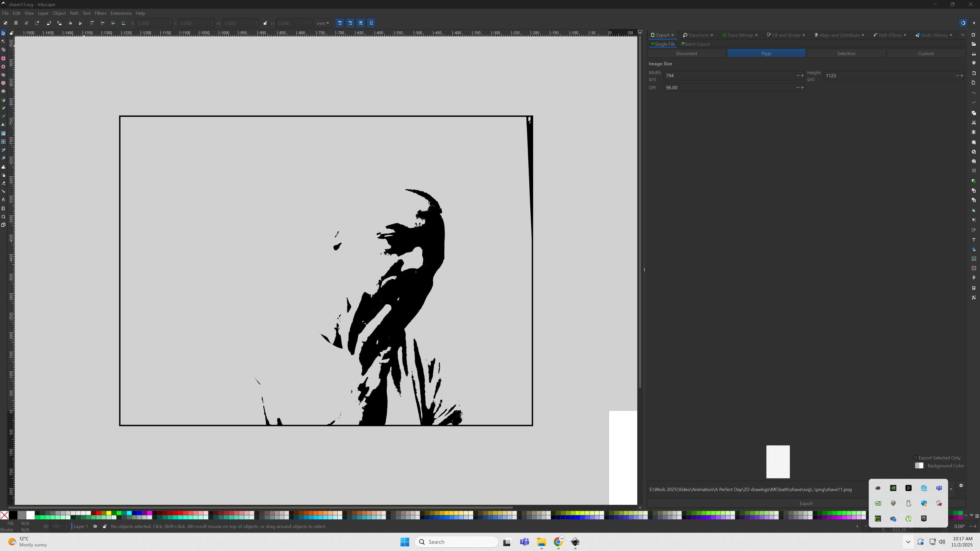Open the Filters menu
The image size is (980, 551).
[100, 13]
